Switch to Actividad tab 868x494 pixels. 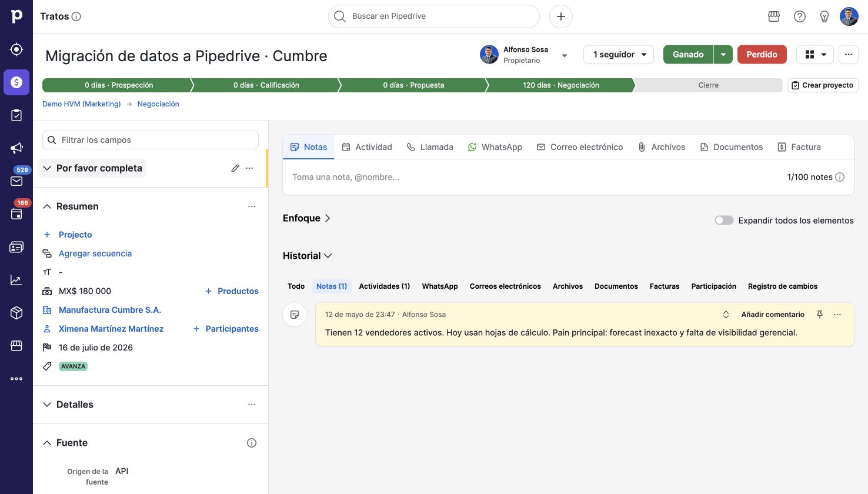pos(367,147)
